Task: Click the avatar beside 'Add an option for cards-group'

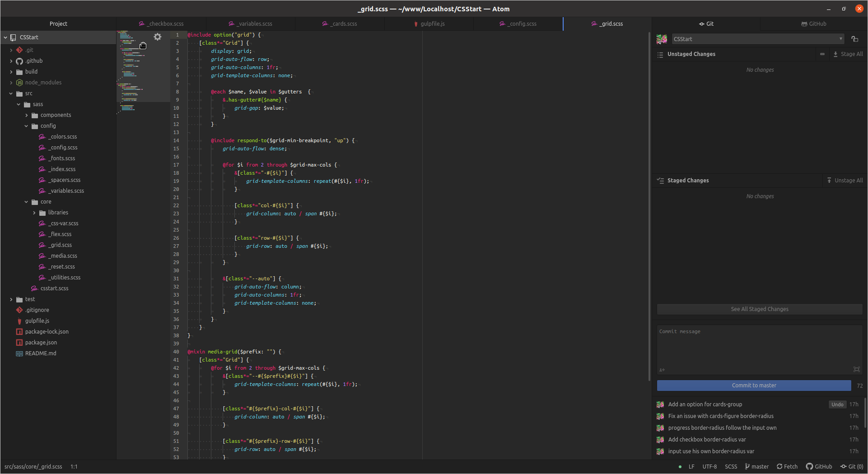Action: pos(660,404)
